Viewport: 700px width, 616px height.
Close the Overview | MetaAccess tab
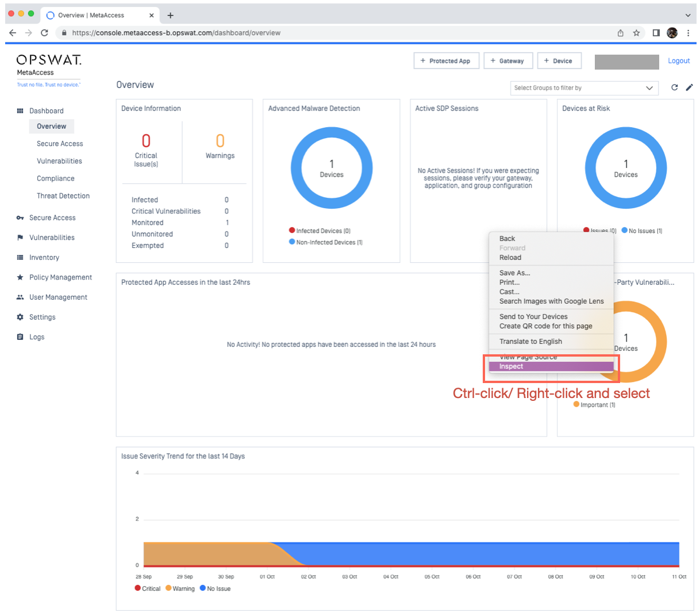tap(151, 16)
